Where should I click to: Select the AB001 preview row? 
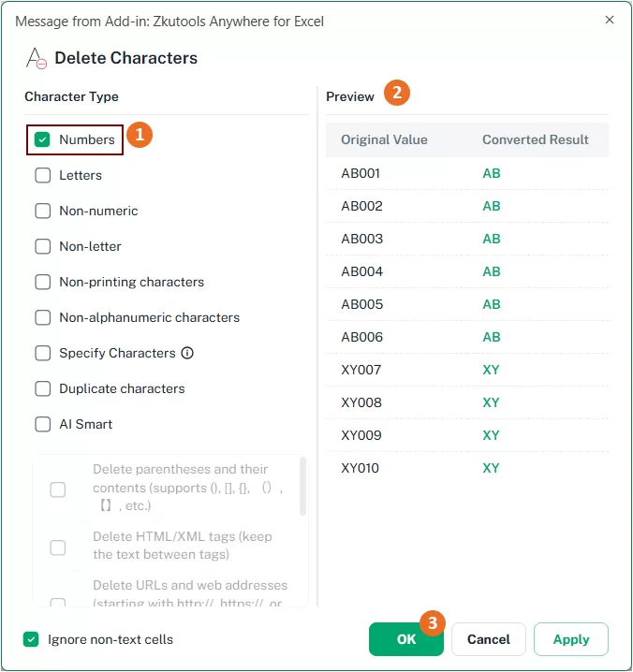pos(467,173)
